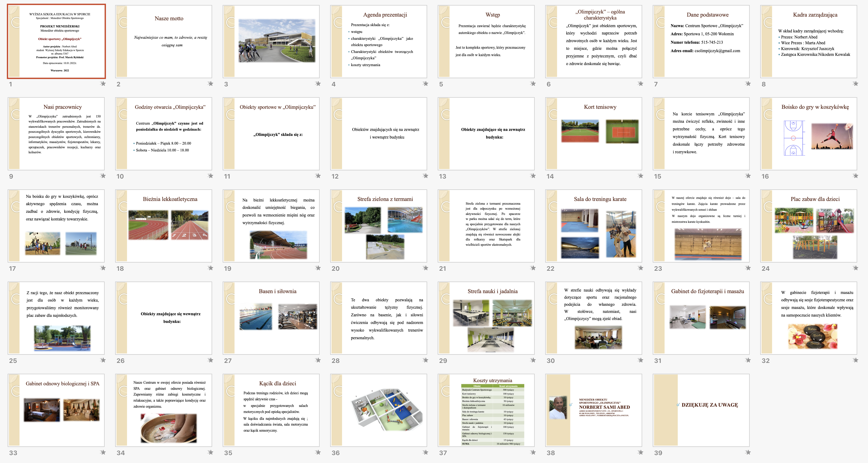Select the 'Koszty utrzymania' table slide
Screen dimensions: 868x463
(x=486, y=410)
